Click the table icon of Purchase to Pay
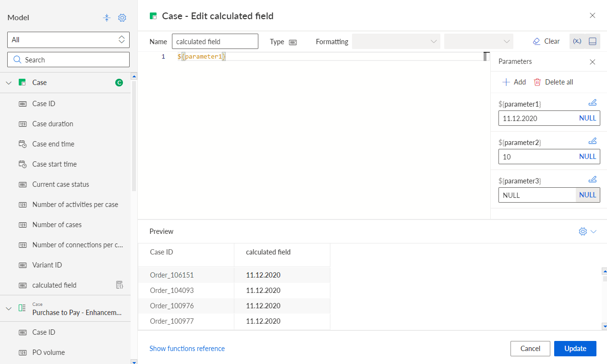The width and height of the screenshot is (607, 364). pyautogui.click(x=22, y=308)
